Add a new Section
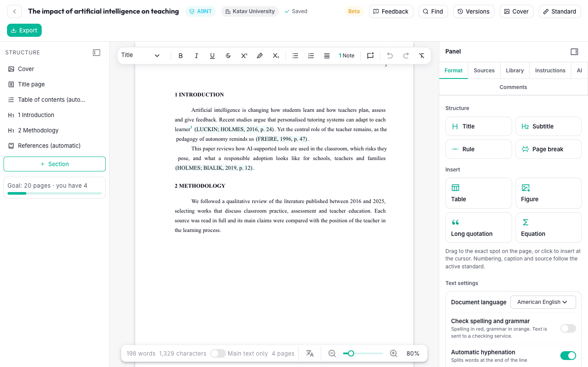This screenshot has width=588, height=367. [x=54, y=164]
